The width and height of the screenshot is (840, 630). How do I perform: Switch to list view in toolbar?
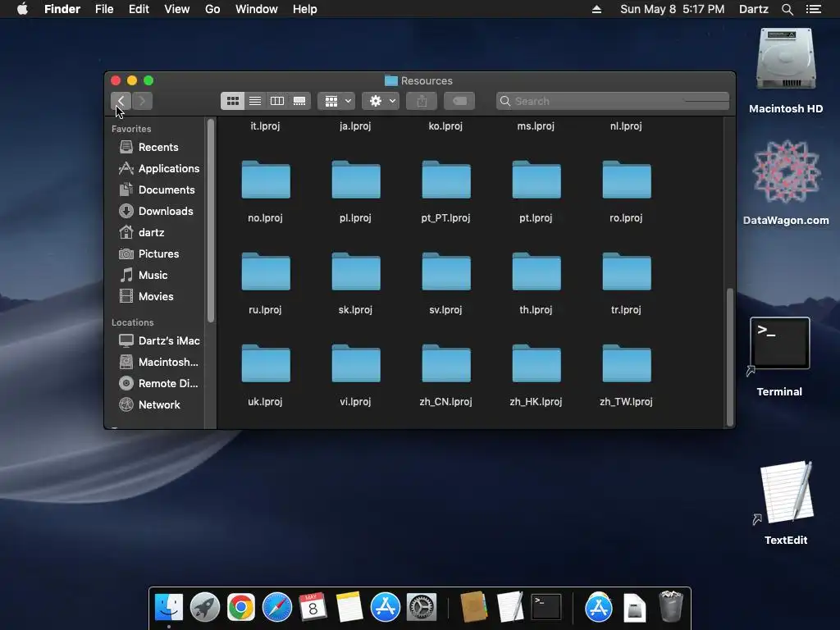[x=255, y=101]
